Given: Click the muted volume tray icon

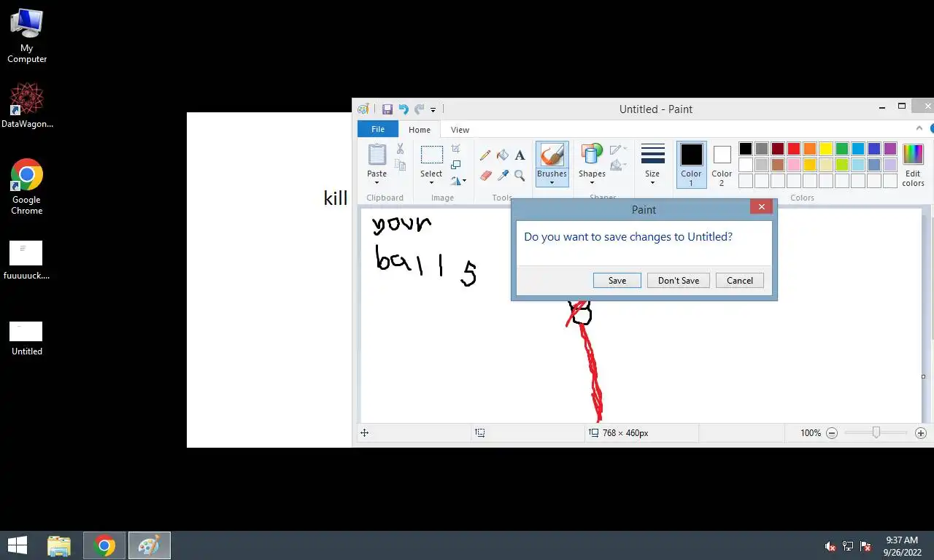Looking at the screenshot, I should pos(830,546).
